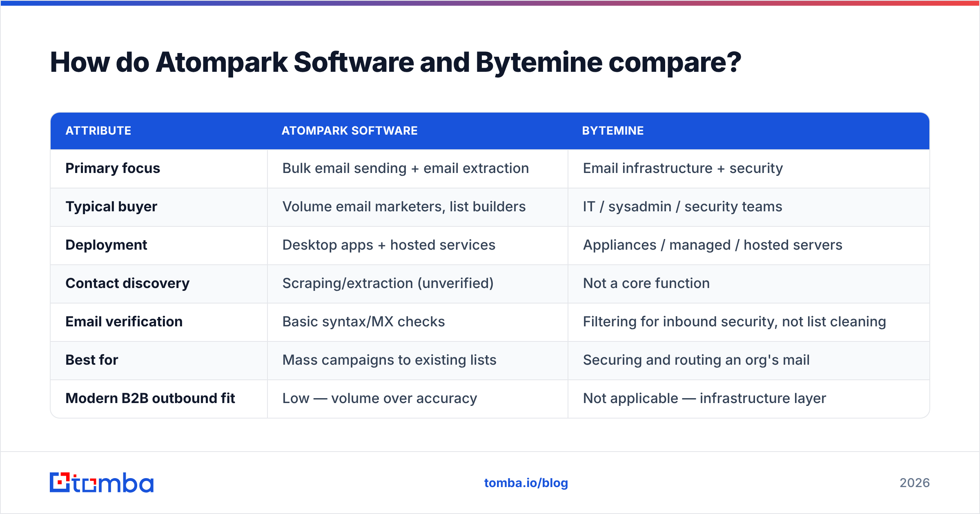Click 'Filtering for inbound security, not list cleaning'
980x514 pixels.
734,321
